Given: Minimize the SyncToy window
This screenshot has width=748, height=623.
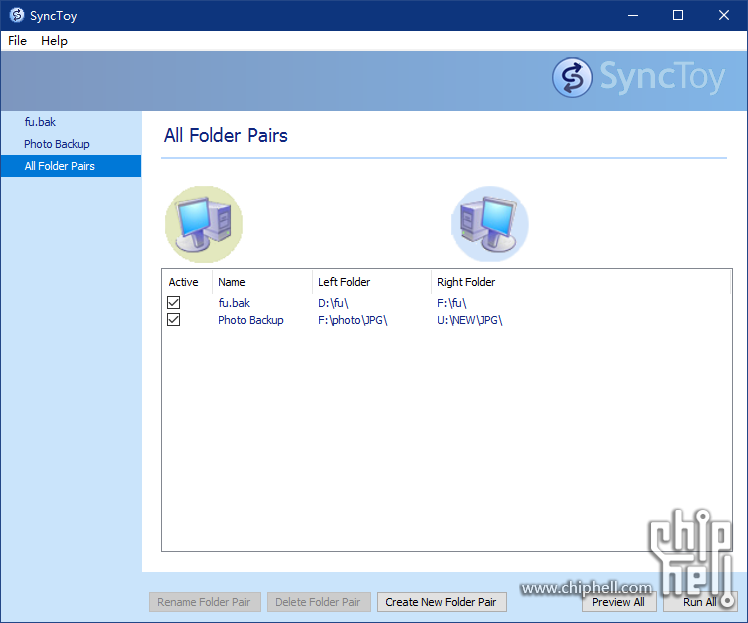Looking at the screenshot, I should pyautogui.click(x=633, y=15).
